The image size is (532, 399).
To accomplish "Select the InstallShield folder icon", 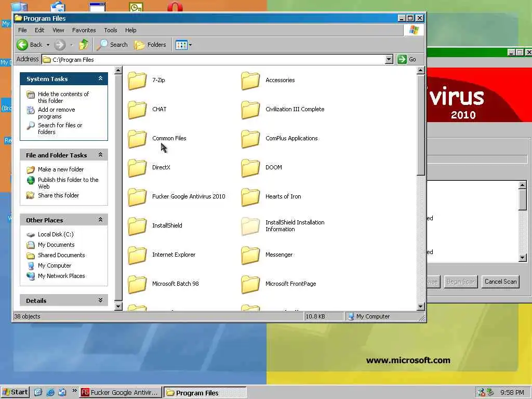I will pyautogui.click(x=137, y=226).
